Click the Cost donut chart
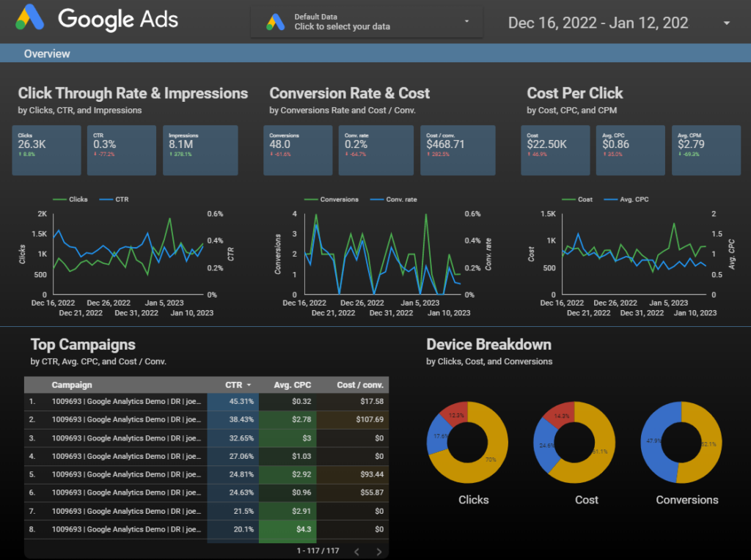The width and height of the screenshot is (751, 560). [575, 443]
